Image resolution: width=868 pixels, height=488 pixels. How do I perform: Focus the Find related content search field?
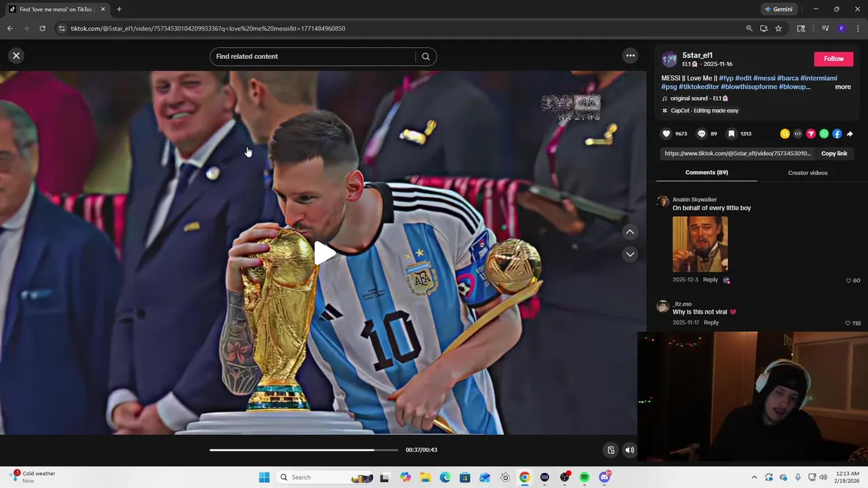pos(313,56)
